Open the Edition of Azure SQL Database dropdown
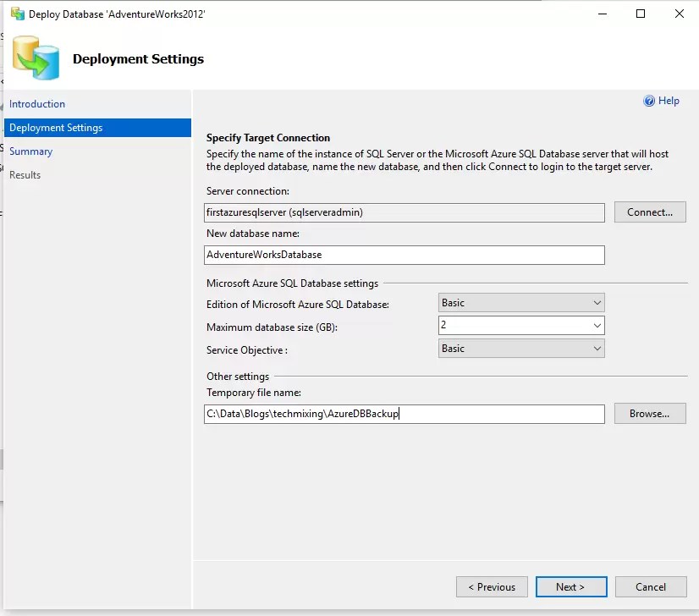This screenshot has height=616, width=699. (x=521, y=303)
